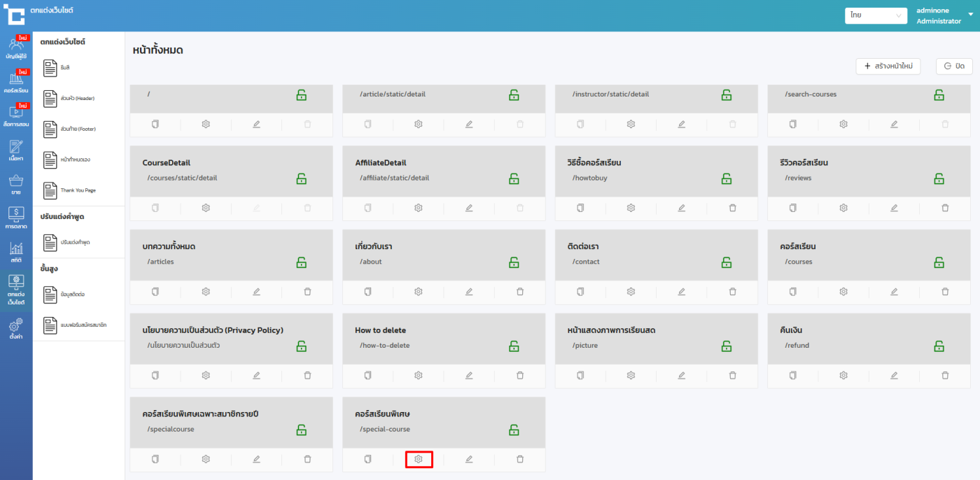Click the สร้างหน้าใหม่ create new page button
Screen dimensions: 980x480
coord(888,66)
